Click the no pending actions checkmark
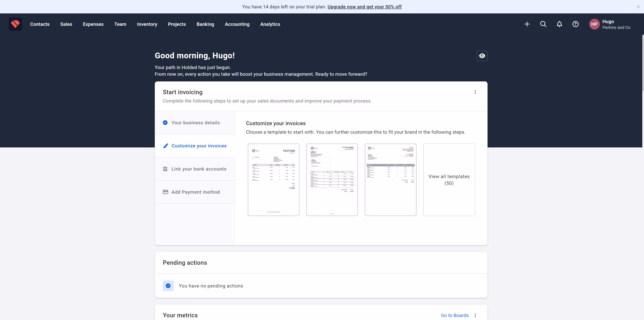Viewport: 644px width, 320px height. pos(168,286)
